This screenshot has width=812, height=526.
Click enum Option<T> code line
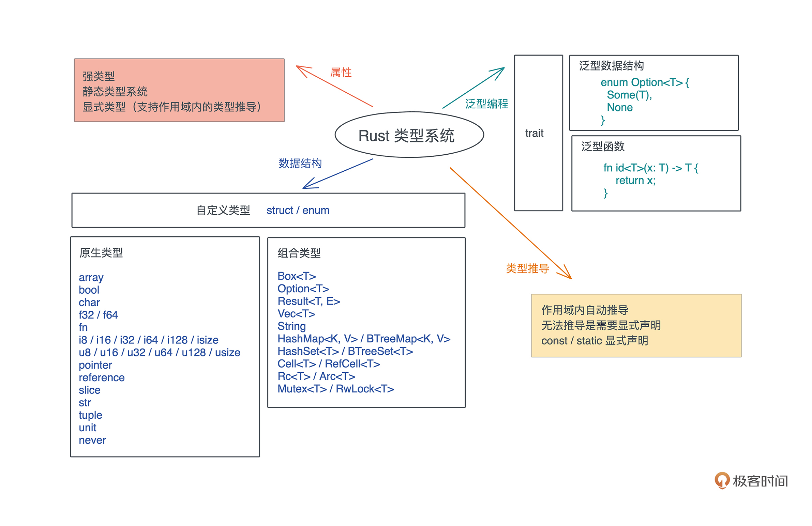(x=645, y=82)
